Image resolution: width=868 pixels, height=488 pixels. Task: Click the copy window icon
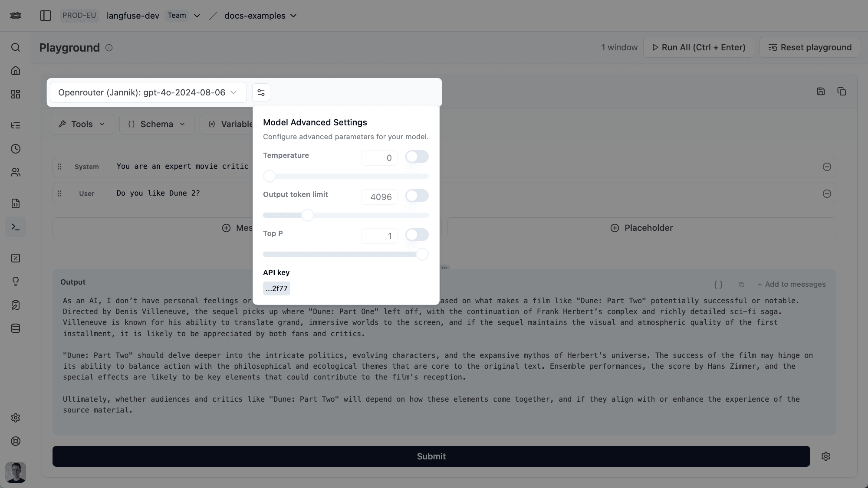[x=842, y=92]
